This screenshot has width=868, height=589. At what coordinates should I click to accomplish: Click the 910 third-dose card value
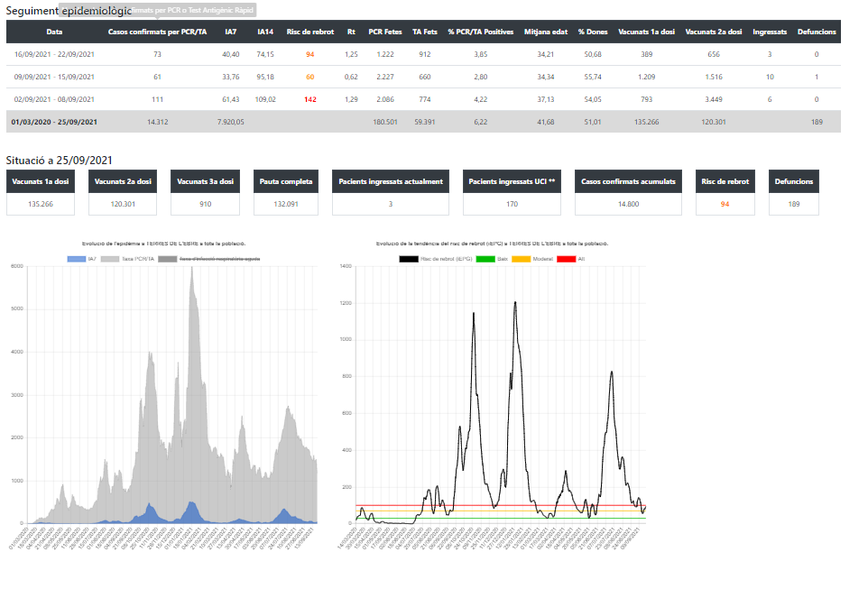206,204
